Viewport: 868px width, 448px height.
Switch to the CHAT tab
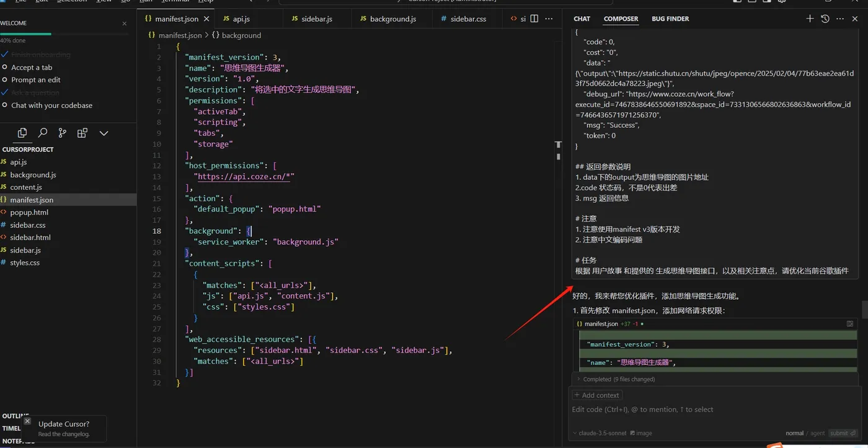(x=582, y=19)
